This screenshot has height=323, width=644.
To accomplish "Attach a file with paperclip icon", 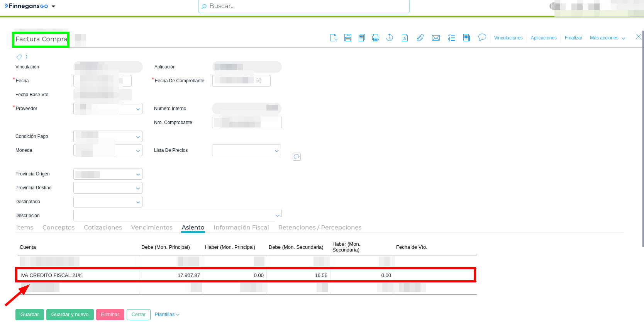I will pos(420,38).
